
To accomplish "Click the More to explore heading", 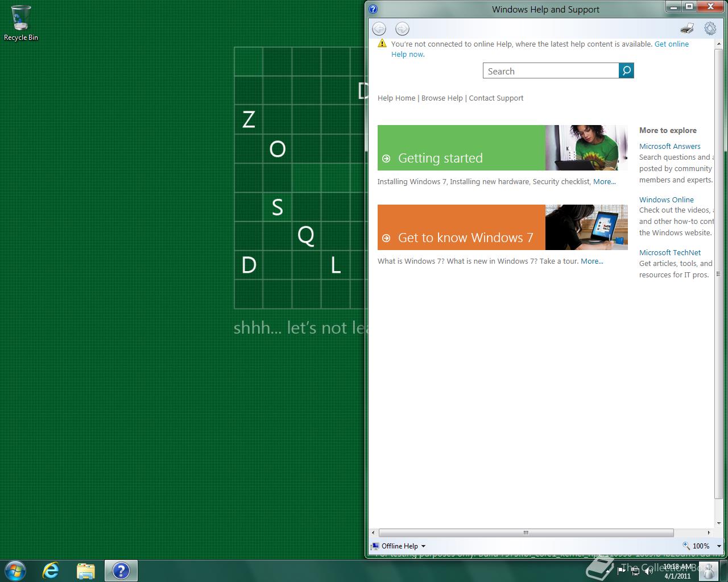I will tap(668, 130).
